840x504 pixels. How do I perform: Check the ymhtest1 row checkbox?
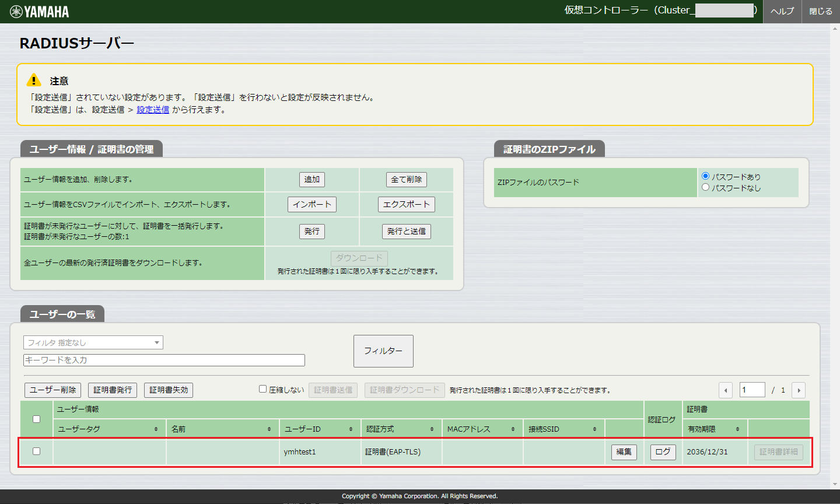pyautogui.click(x=36, y=451)
